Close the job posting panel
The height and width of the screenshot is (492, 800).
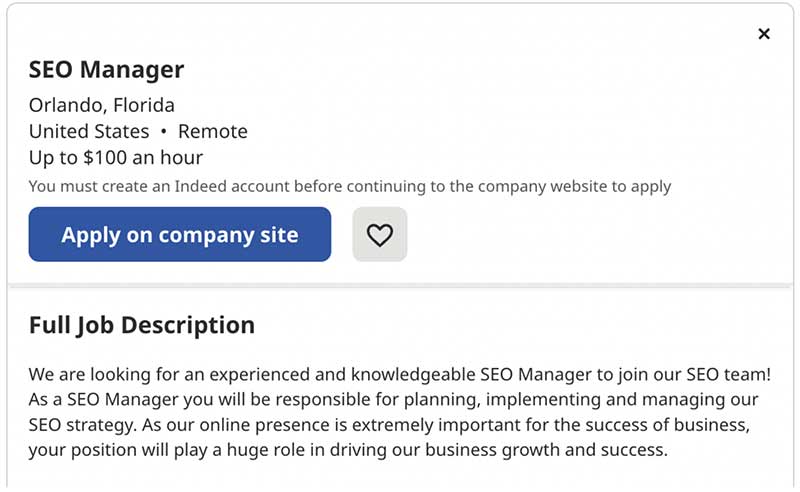pyautogui.click(x=764, y=34)
